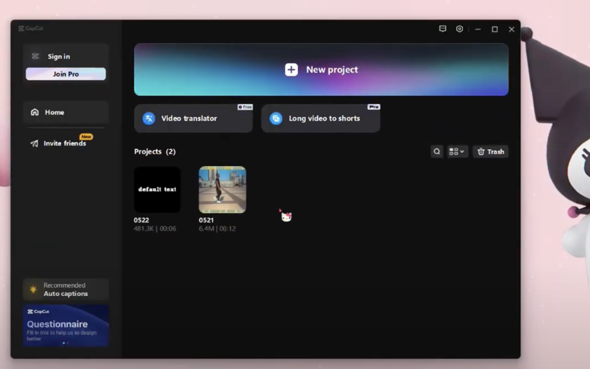The image size is (590, 369).
Task: Open the Questionnaire banner
Action: tap(66, 325)
